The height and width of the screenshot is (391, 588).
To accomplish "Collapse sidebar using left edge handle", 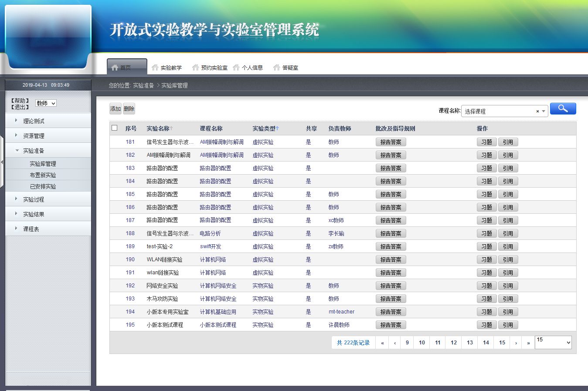I will (x=2, y=162).
